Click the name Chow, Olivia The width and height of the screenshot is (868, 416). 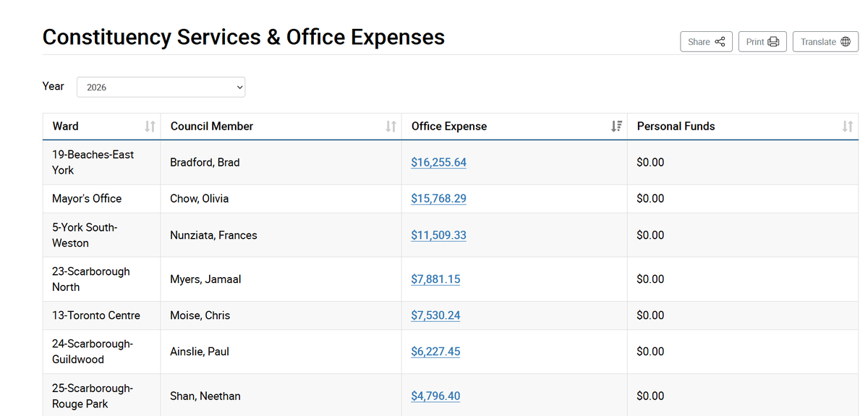[199, 198]
